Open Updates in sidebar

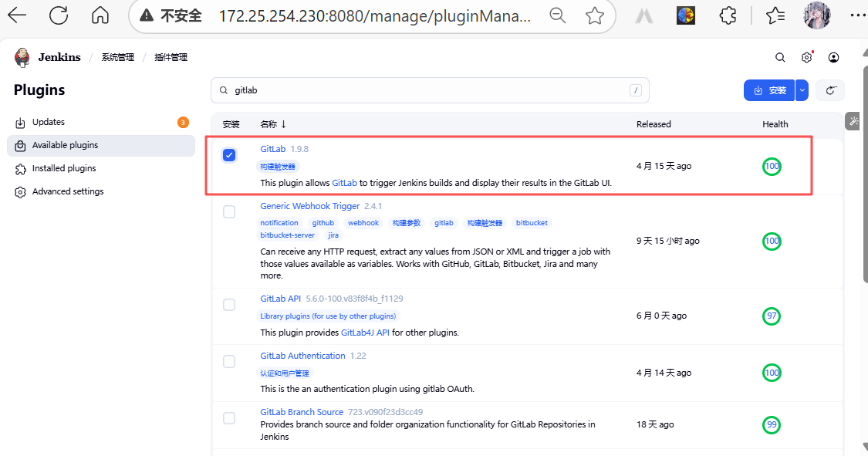coord(101,122)
